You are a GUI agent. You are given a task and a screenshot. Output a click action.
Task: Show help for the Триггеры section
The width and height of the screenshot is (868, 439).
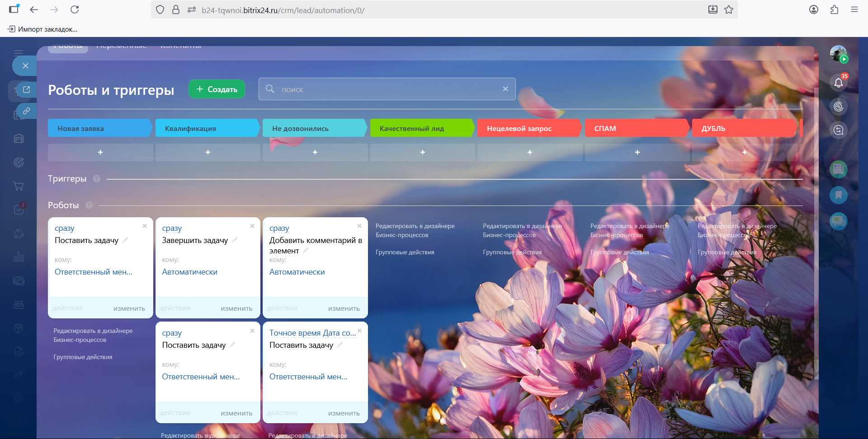point(97,178)
